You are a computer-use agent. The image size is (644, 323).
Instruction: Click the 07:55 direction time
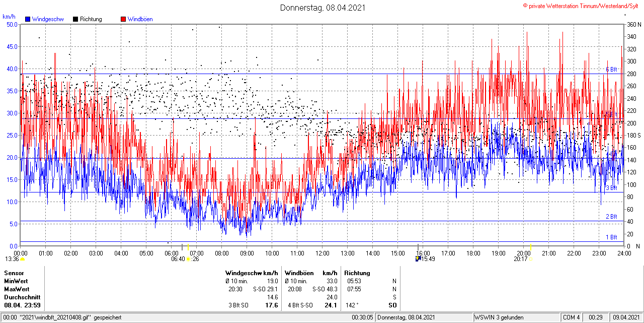pyautogui.click(x=354, y=289)
